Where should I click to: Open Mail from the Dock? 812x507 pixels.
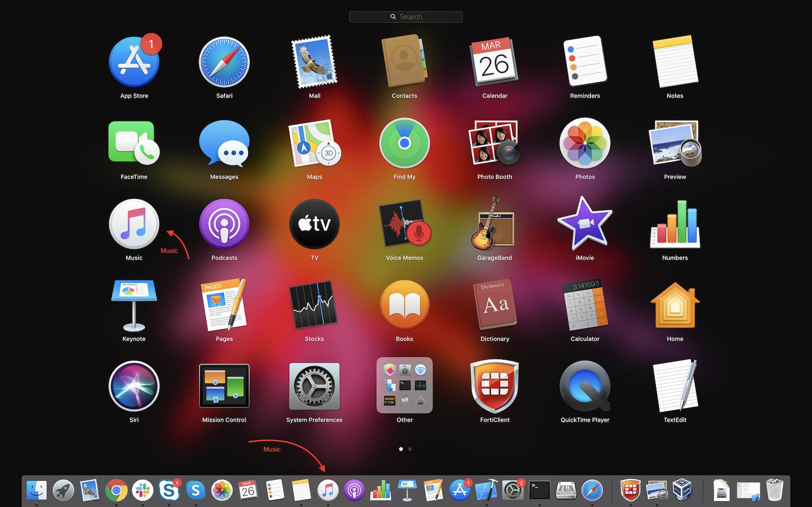pyautogui.click(x=89, y=490)
